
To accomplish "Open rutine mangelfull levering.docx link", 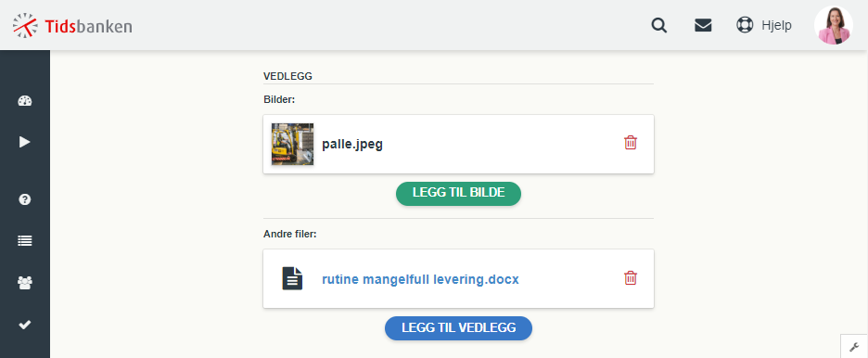I will tap(420, 279).
